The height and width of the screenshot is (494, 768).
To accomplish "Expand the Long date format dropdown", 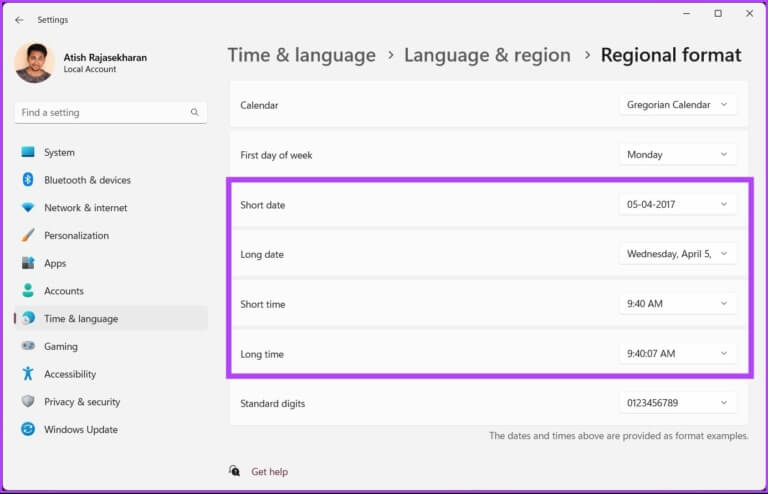I will click(x=677, y=254).
